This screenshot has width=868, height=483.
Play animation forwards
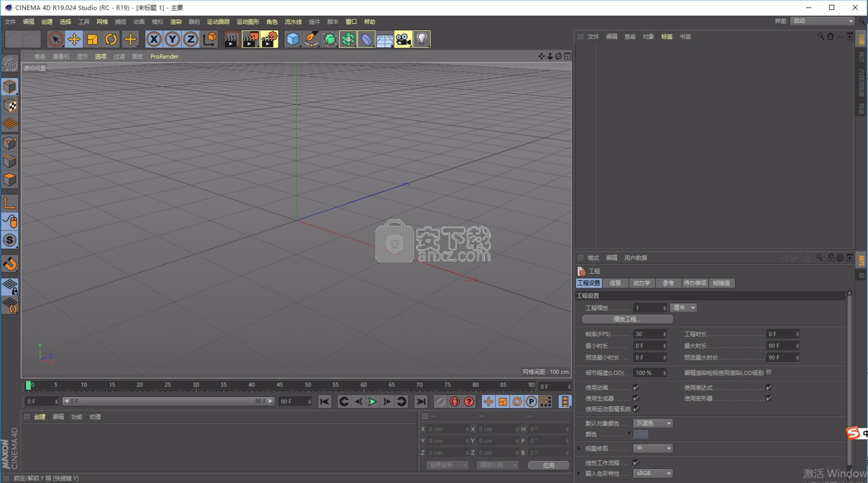click(x=372, y=402)
